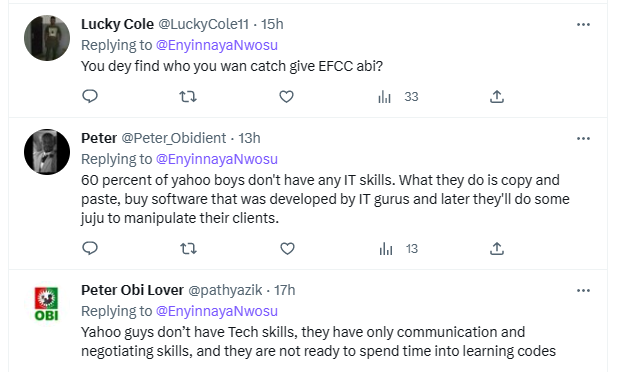Open more options on Peter Obi Lover's tweet

click(x=583, y=291)
